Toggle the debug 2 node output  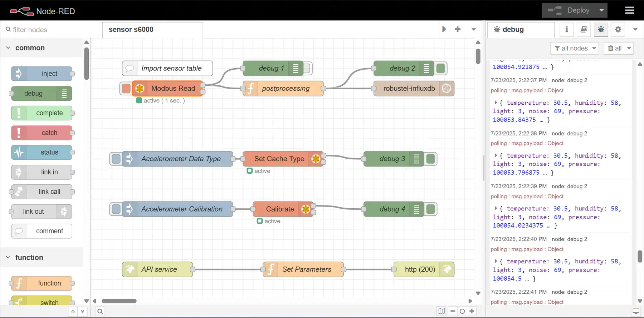click(x=441, y=68)
